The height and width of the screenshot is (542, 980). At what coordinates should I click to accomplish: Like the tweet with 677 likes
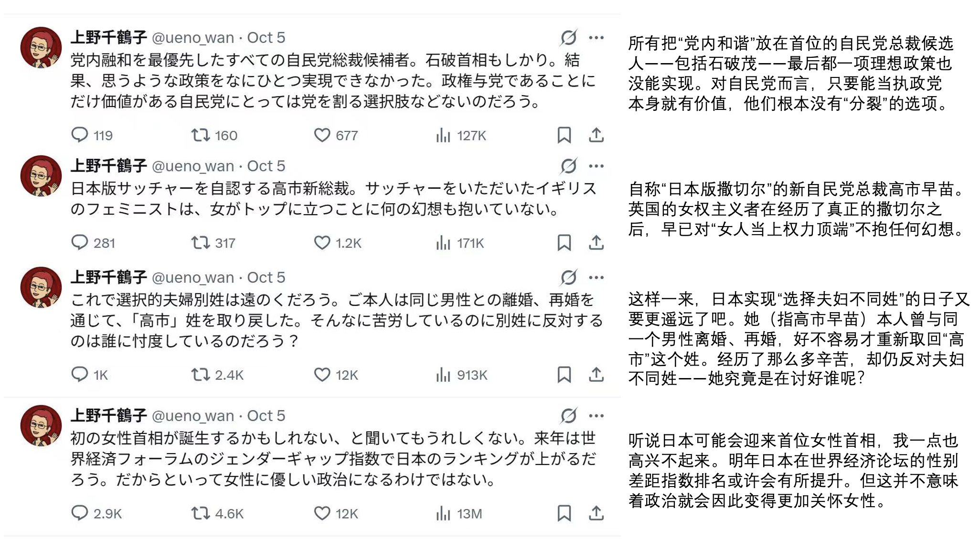(x=322, y=135)
